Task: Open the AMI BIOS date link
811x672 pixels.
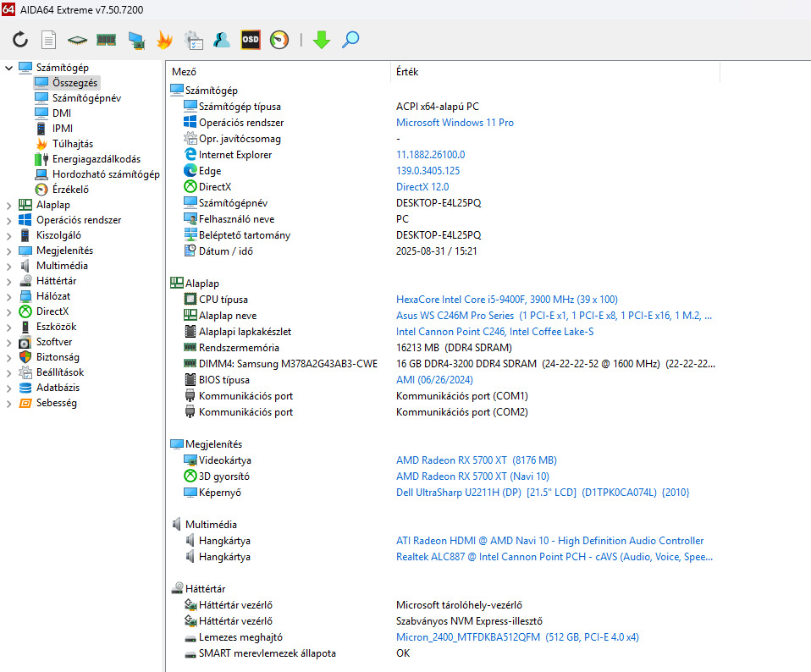Action: pyautogui.click(x=434, y=380)
